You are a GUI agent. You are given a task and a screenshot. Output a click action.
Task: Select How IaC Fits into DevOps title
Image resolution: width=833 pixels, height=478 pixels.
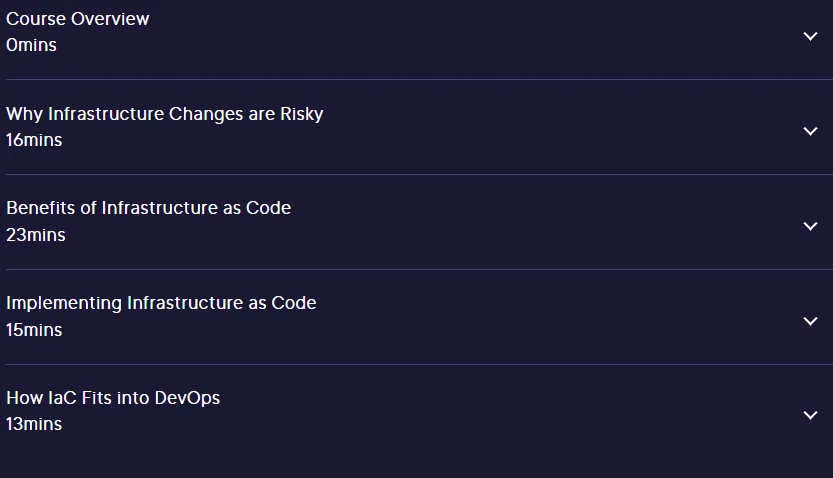click(113, 398)
